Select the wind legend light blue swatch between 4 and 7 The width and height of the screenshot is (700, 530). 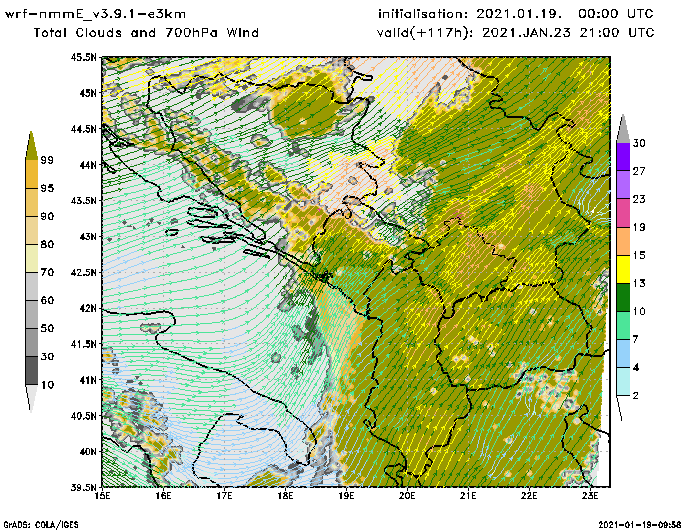[623, 354]
